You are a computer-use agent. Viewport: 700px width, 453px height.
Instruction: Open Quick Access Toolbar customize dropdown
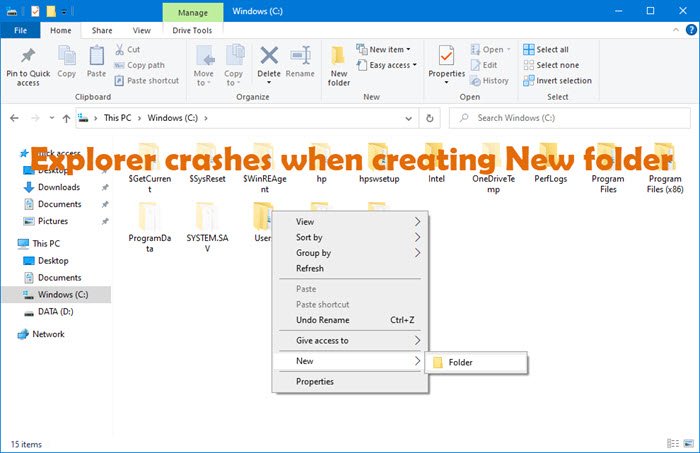coord(64,11)
